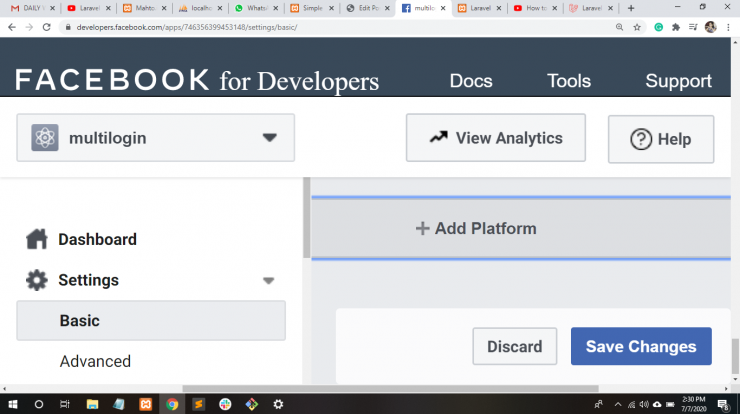Click the Dashboard home icon
Screen dimensions: 740x414
(x=36, y=239)
